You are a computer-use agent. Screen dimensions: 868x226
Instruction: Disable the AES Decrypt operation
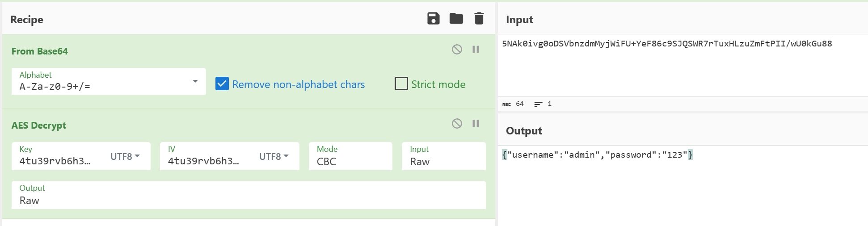[x=456, y=124]
